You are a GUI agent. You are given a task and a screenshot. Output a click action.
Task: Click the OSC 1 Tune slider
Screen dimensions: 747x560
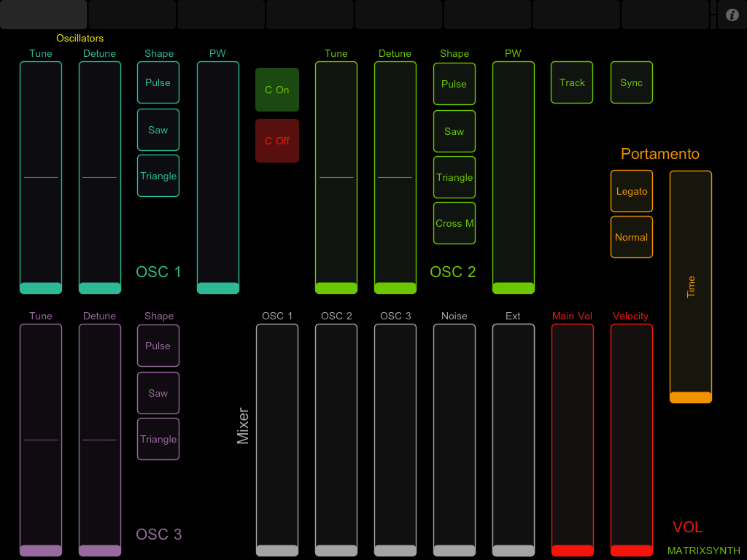pos(41,177)
